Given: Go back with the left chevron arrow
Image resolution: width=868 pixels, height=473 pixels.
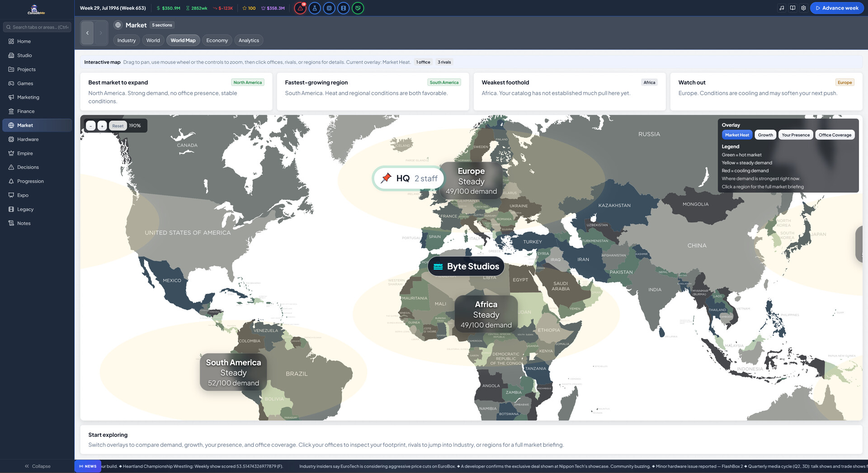Looking at the screenshot, I should click(x=87, y=33).
